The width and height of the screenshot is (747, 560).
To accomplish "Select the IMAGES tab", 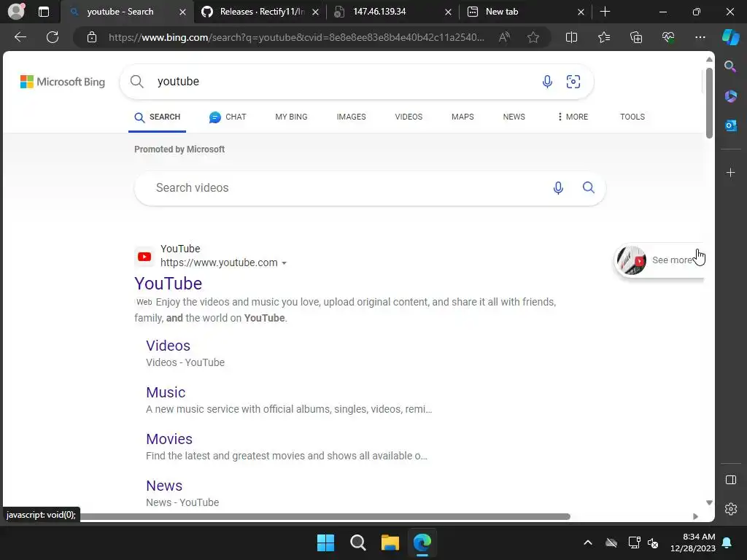I will click(351, 117).
